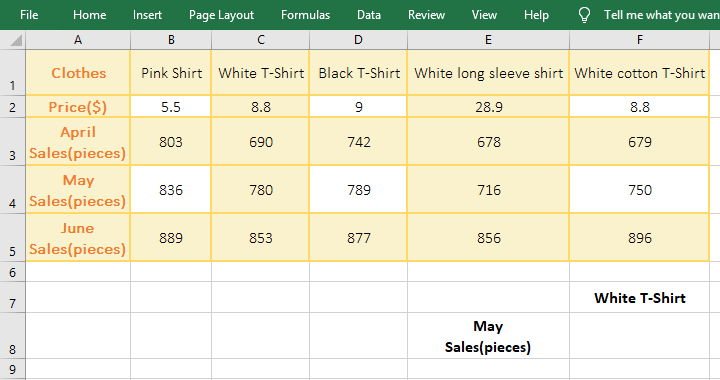Select row 8 header
The width and height of the screenshot is (720, 380).
(x=13, y=336)
